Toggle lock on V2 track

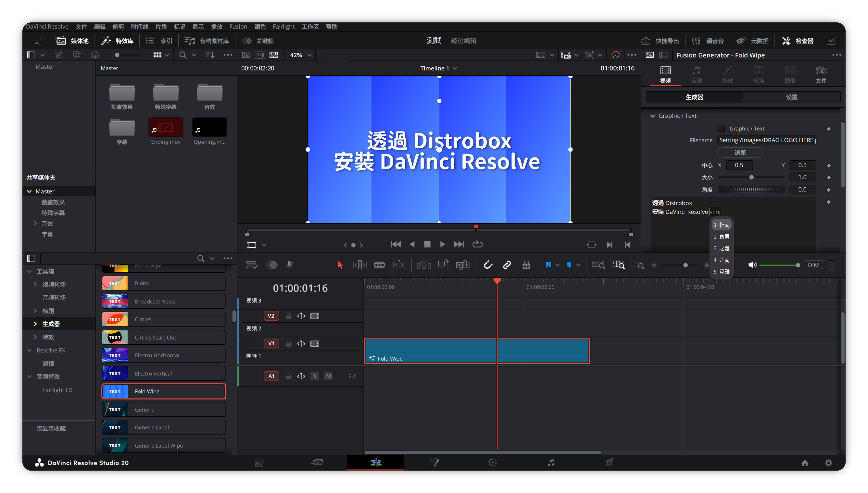click(x=288, y=316)
